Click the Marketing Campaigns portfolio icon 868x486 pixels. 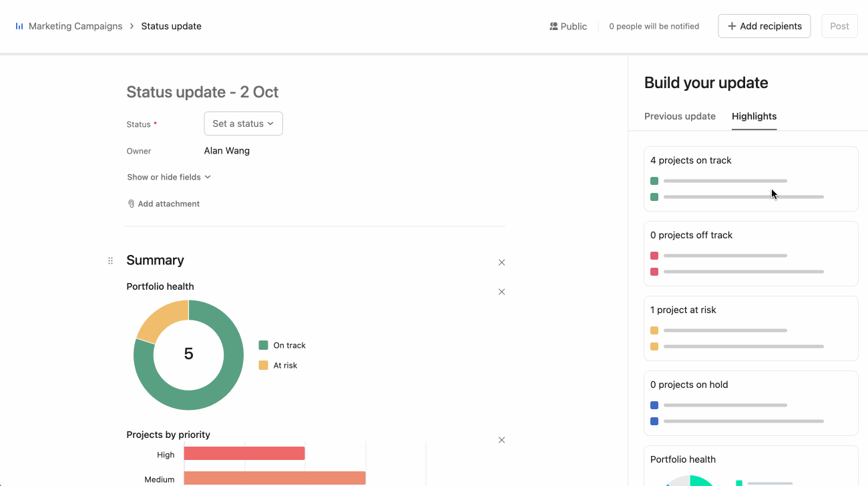[x=19, y=27]
